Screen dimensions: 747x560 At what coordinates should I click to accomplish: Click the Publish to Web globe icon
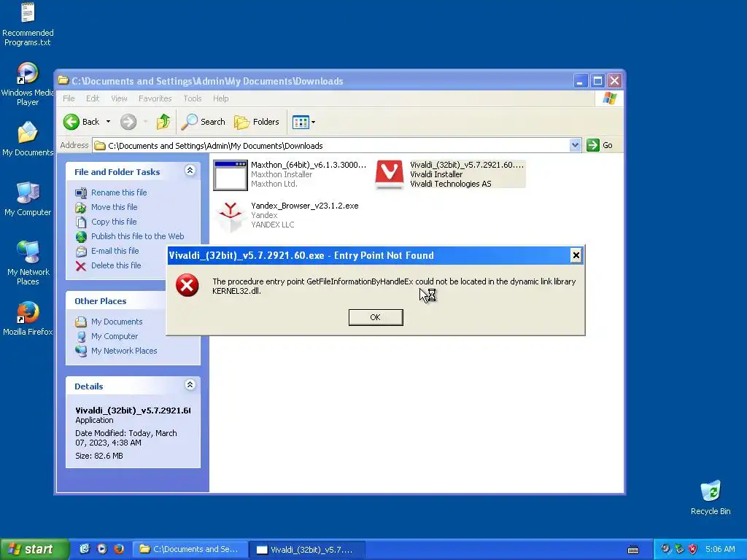click(x=81, y=237)
